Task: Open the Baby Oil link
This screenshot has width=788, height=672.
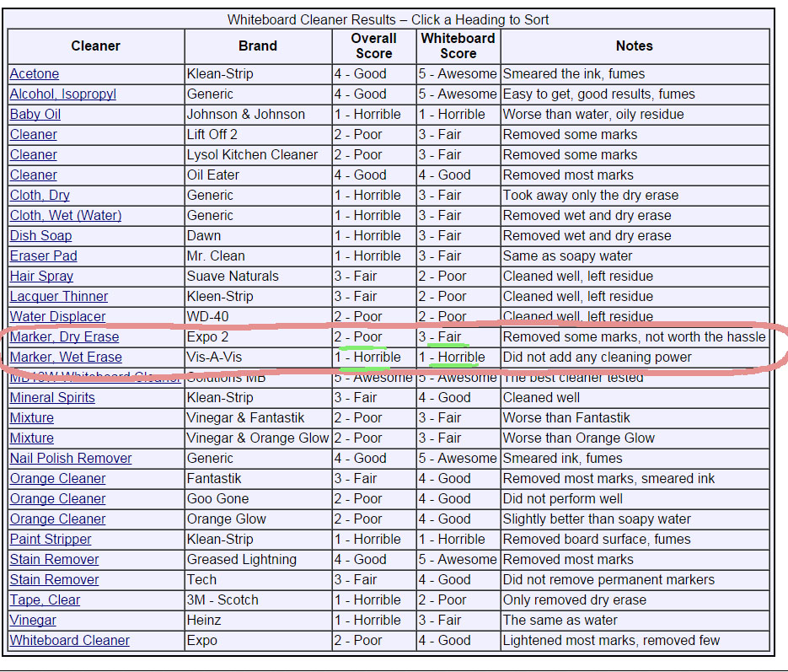Action: point(35,114)
